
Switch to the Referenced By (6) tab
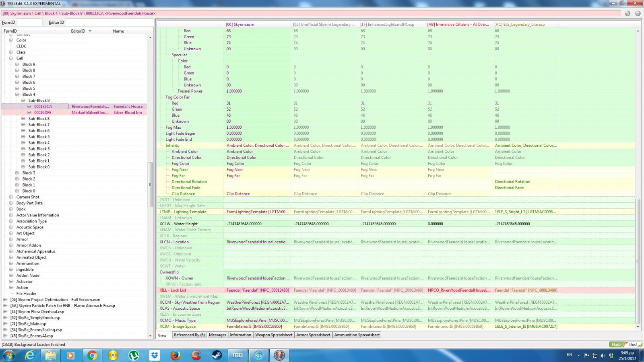[189, 335]
